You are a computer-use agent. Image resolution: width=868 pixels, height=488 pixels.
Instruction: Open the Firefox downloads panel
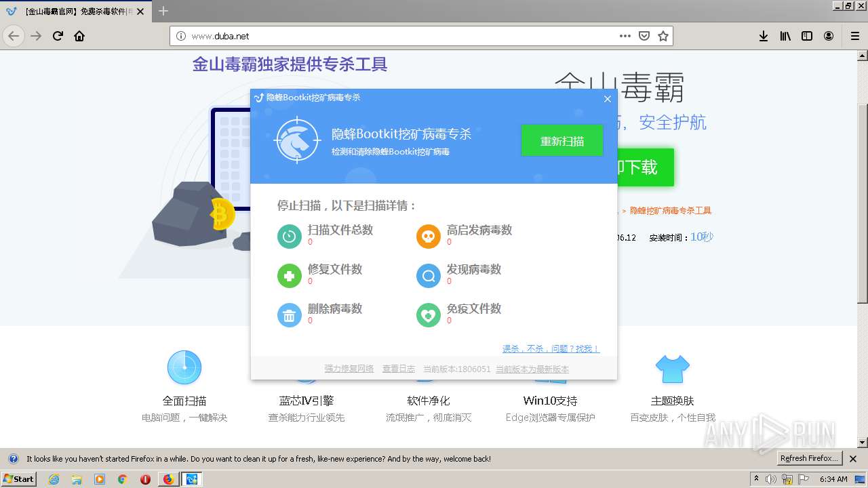point(764,36)
